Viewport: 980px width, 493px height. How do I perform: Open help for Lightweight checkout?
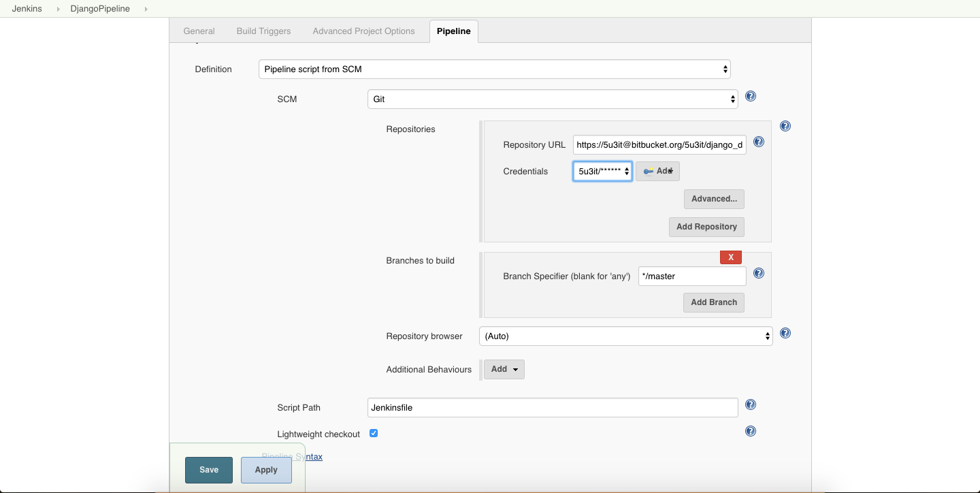[751, 431]
